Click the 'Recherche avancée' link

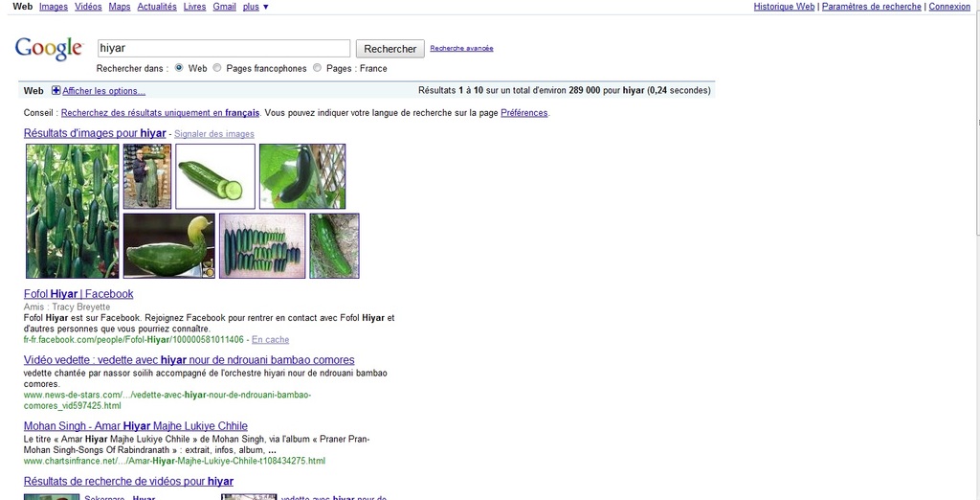click(461, 49)
